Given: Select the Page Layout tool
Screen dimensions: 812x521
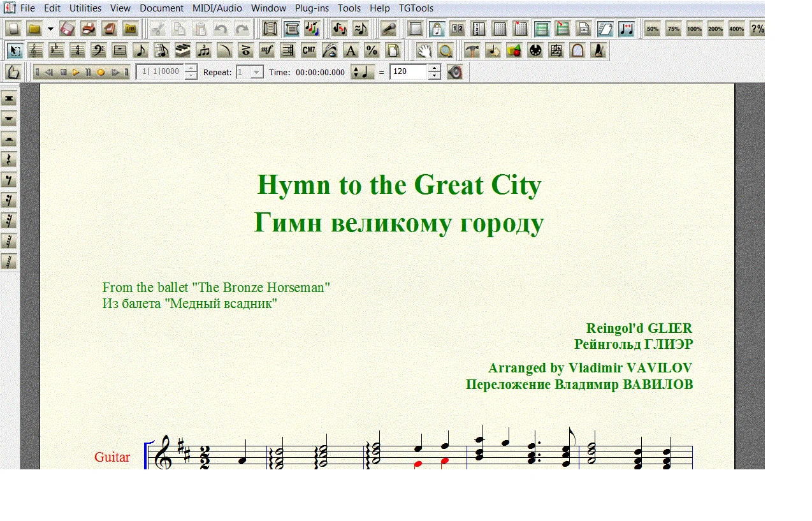Looking at the screenshot, I should pos(393,50).
